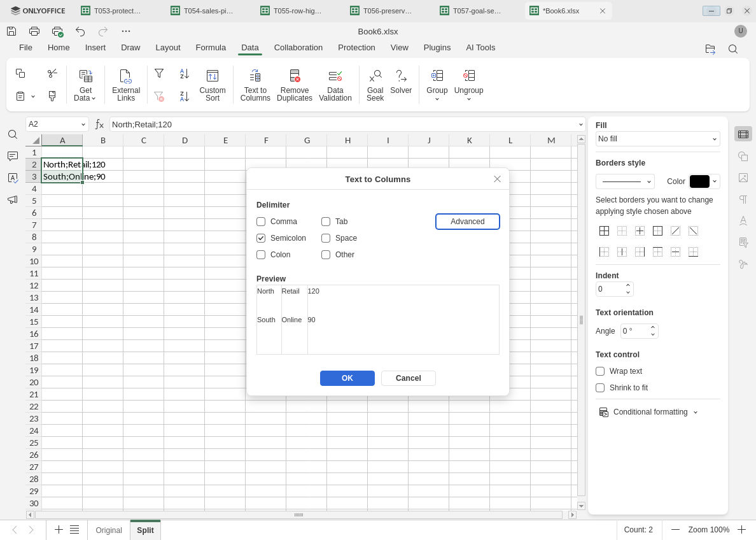
Task: Click the Copy Style paintbrush icon
Action: 52,96
